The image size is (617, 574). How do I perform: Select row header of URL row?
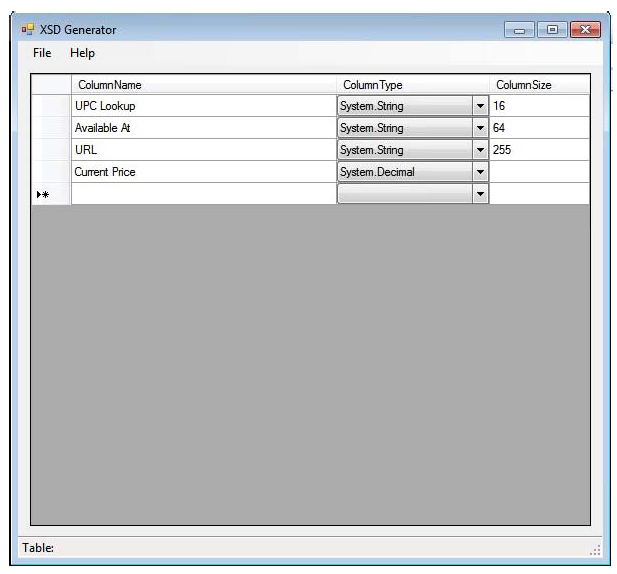51,150
